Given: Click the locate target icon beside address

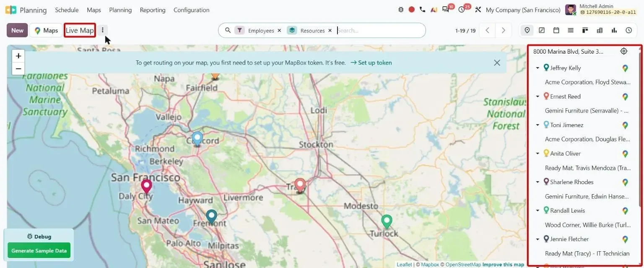Looking at the screenshot, I should (x=624, y=51).
